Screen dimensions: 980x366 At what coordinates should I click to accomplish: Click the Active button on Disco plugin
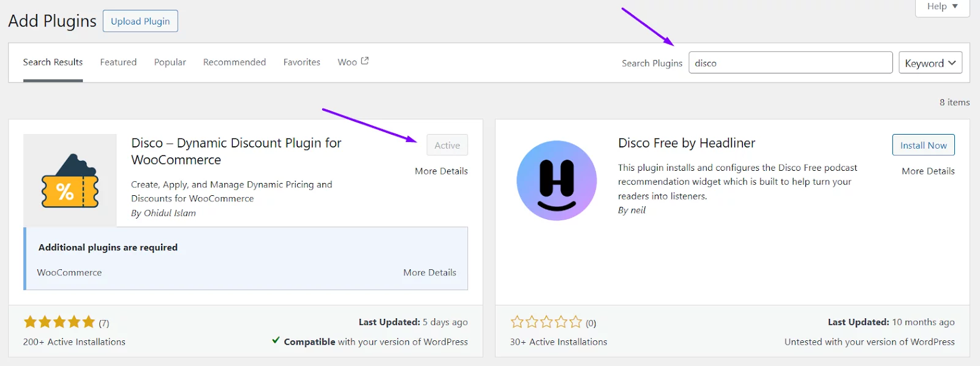pos(447,145)
